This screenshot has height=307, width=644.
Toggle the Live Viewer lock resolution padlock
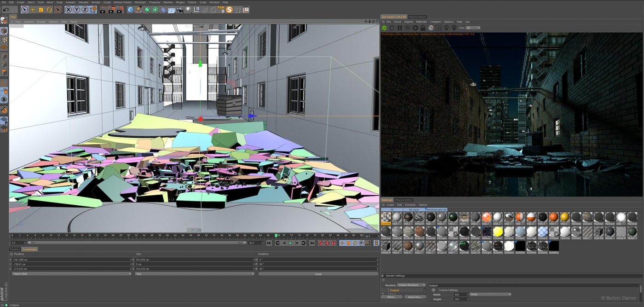(423, 28)
